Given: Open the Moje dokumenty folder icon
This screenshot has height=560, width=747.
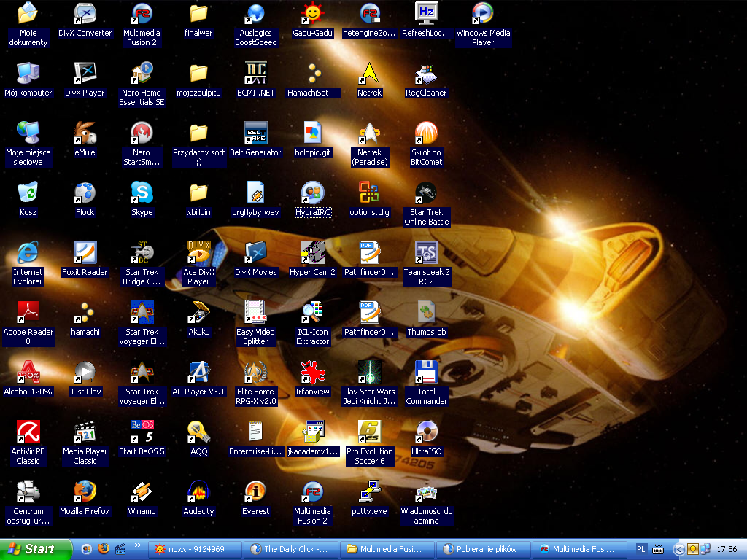Looking at the screenshot, I should [x=28, y=13].
